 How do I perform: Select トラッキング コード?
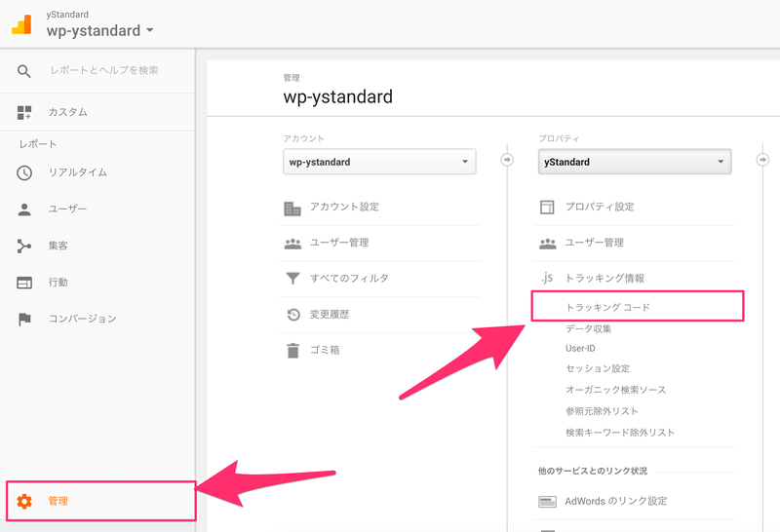[x=607, y=307]
